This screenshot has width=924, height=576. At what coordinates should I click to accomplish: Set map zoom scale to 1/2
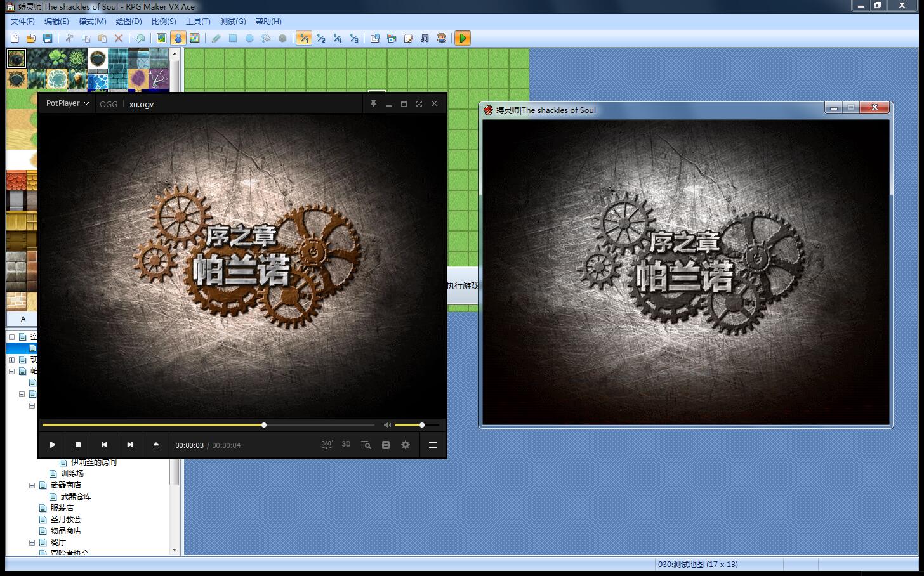tap(321, 38)
